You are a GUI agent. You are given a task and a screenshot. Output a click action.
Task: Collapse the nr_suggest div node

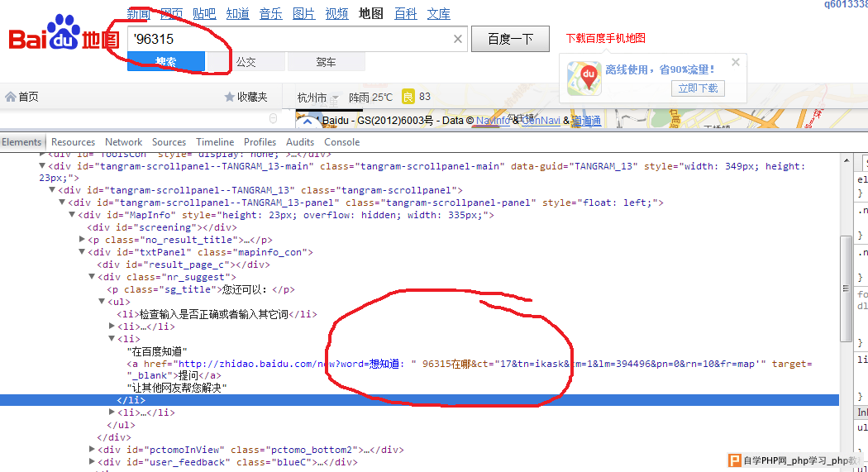[x=92, y=277]
